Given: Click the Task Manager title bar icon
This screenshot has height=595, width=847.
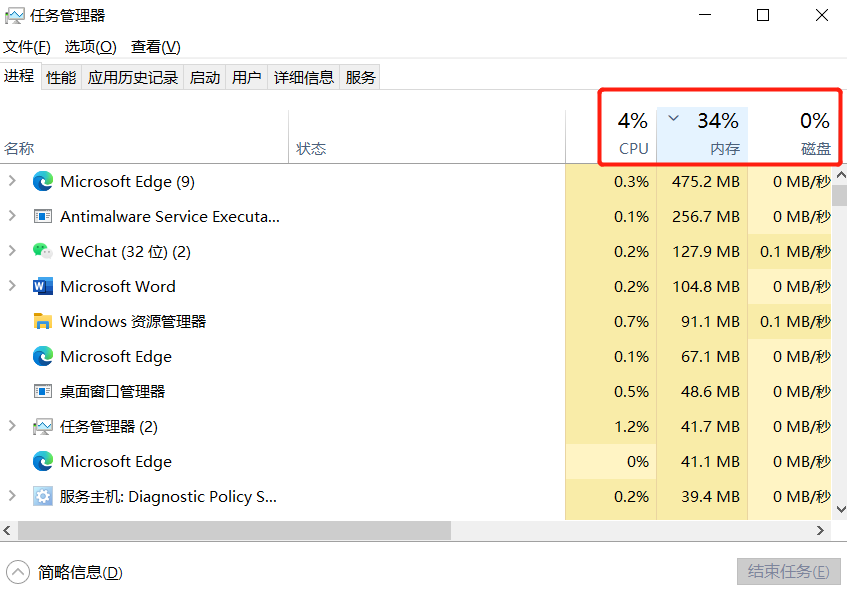Looking at the screenshot, I should pyautogui.click(x=15, y=16).
